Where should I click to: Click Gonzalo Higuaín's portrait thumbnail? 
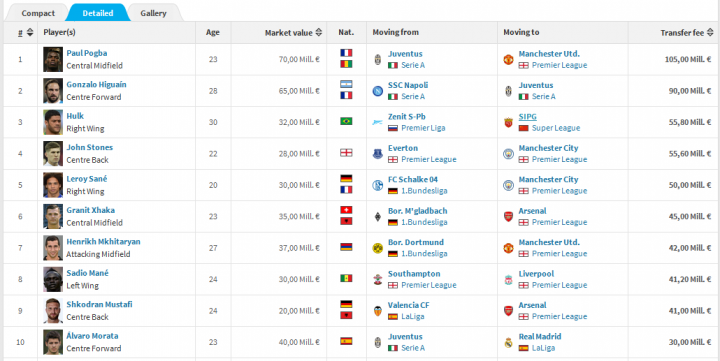[53, 91]
